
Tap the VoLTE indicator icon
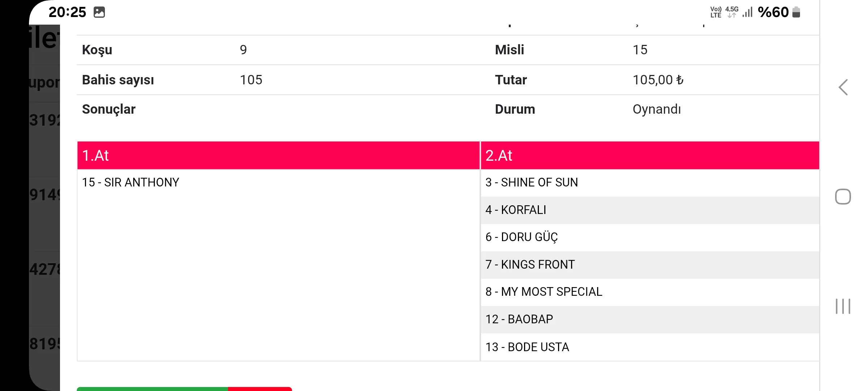(715, 12)
